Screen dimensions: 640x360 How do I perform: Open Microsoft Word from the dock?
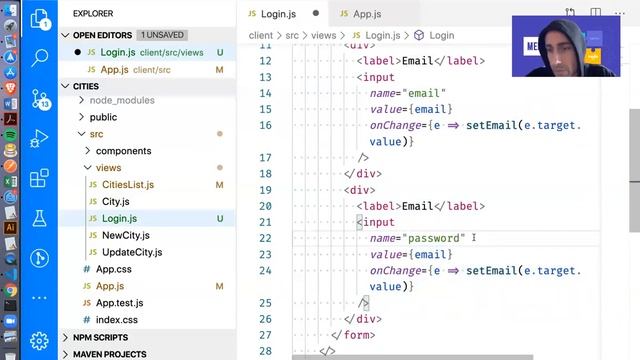pos(11,103)
